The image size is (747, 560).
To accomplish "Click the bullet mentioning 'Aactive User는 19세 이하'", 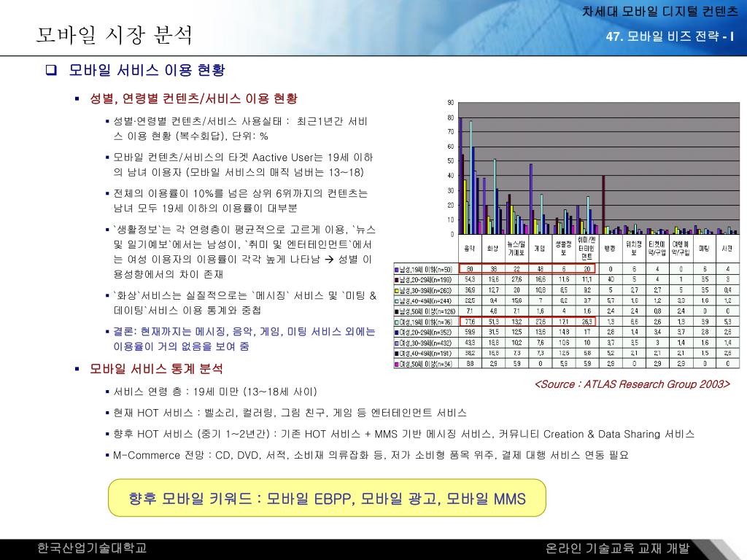I will [243, 165].
